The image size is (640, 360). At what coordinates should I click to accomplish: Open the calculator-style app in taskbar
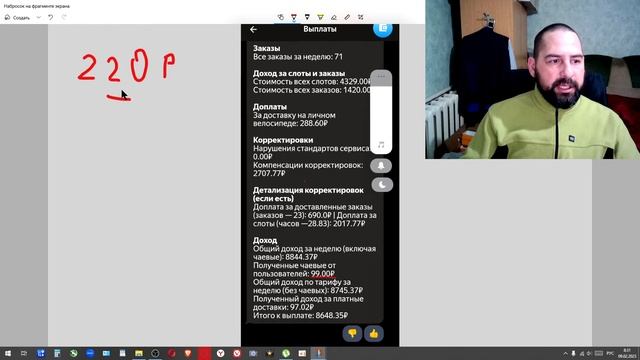coord(57,353)
